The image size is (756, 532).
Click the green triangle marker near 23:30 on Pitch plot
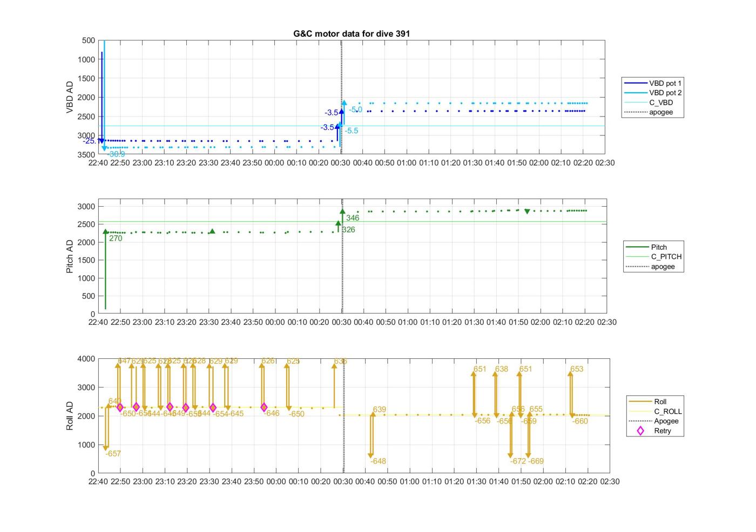pos(212,231)
